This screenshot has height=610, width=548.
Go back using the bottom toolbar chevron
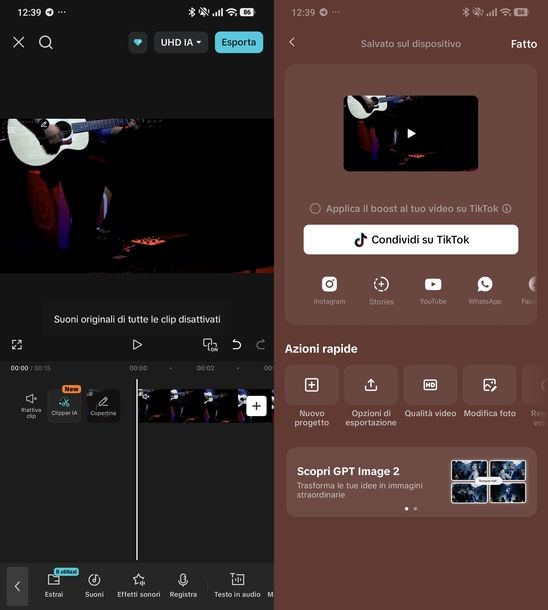(x=18, y=586)
